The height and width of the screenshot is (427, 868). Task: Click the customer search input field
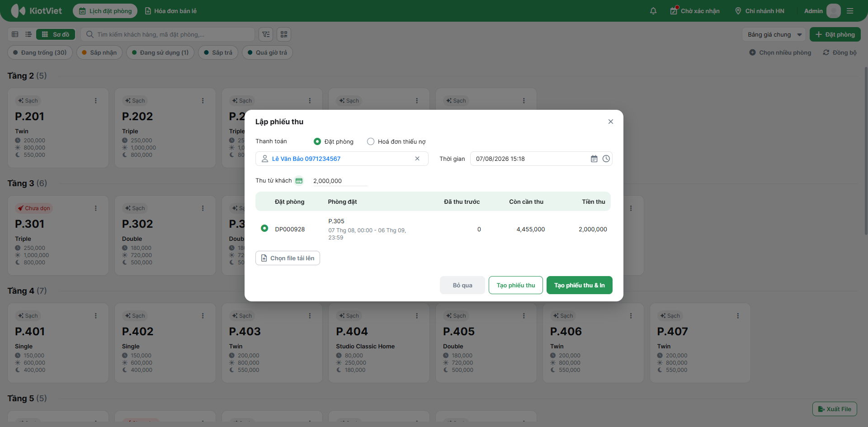[168, 34]
